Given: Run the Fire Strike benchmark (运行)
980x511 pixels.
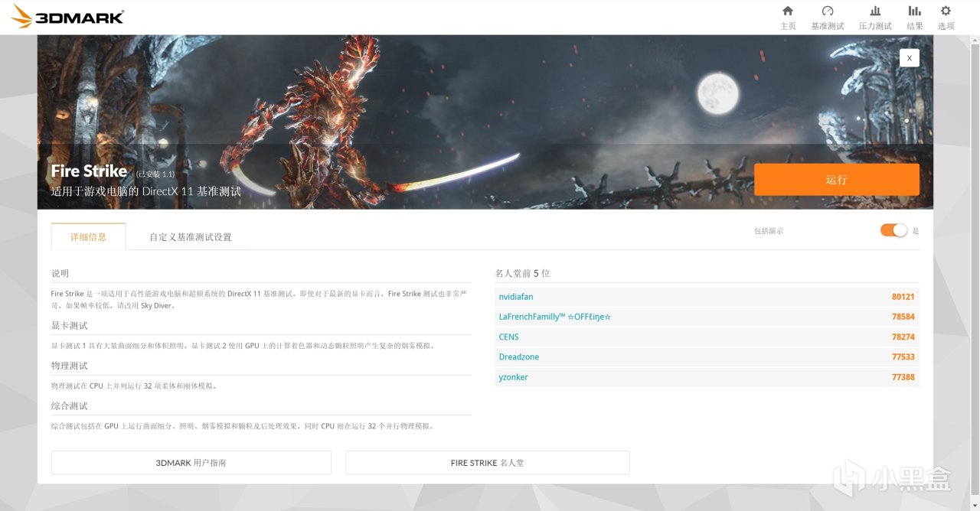Looking at the screenshot, I should (837, 180).
